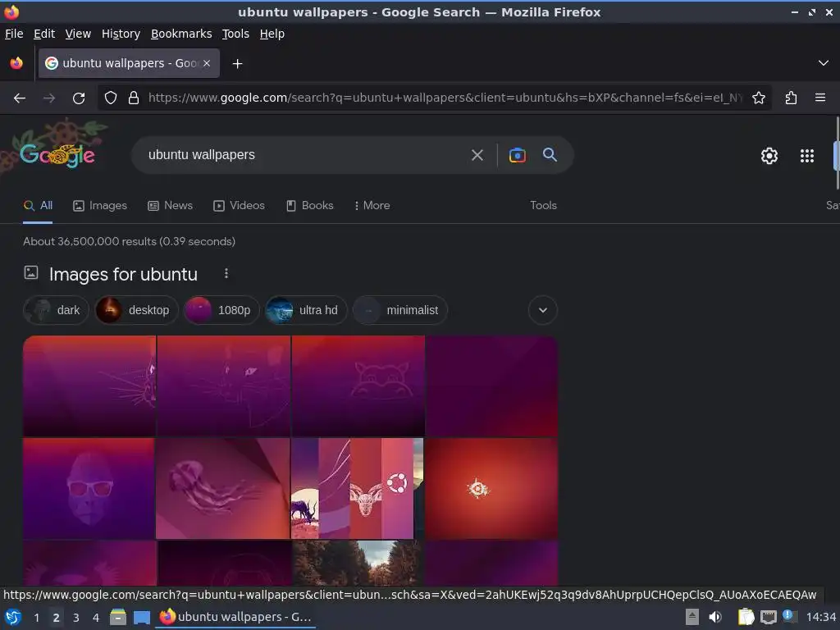Open the Help menu

coord(272,34)
